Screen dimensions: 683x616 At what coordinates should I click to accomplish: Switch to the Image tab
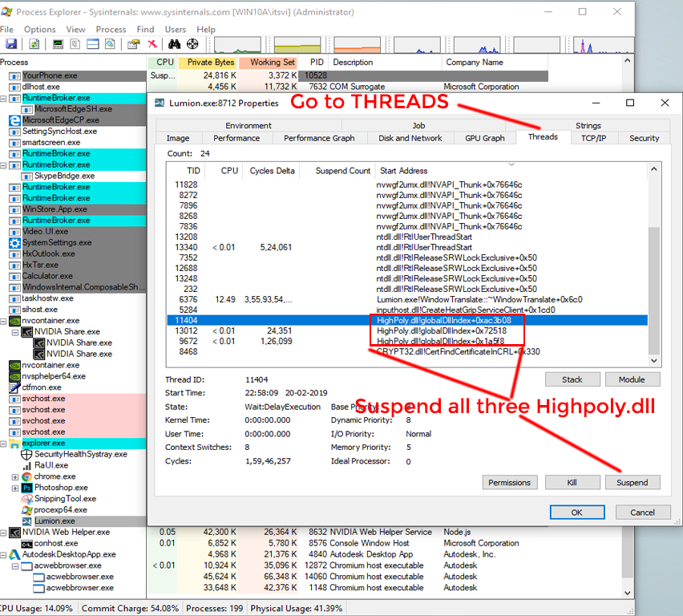tap(178, 138)
